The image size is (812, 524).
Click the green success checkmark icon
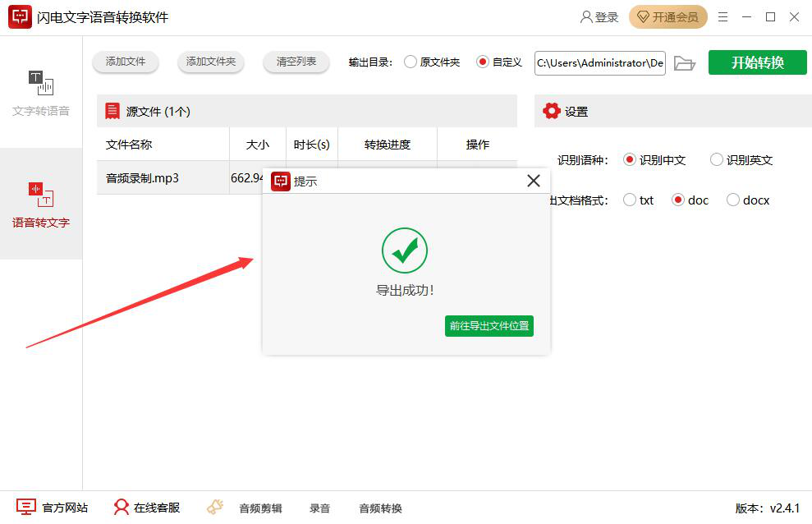click(405, 251)
